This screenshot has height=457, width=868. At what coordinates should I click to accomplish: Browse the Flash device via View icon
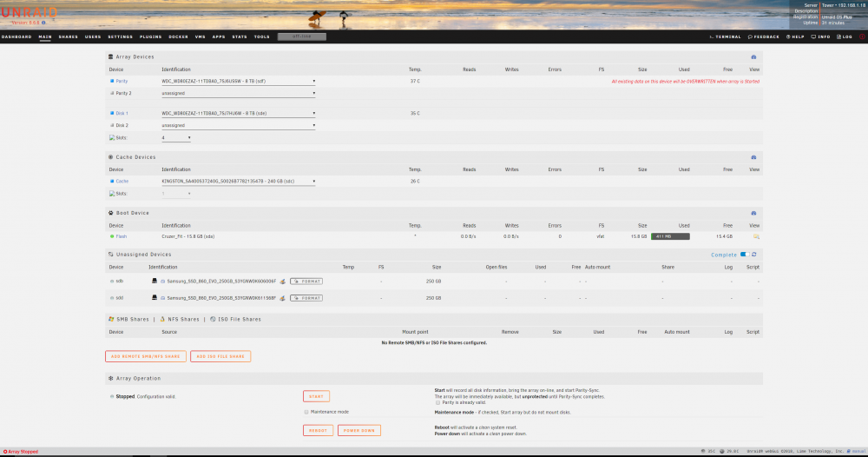756,236
